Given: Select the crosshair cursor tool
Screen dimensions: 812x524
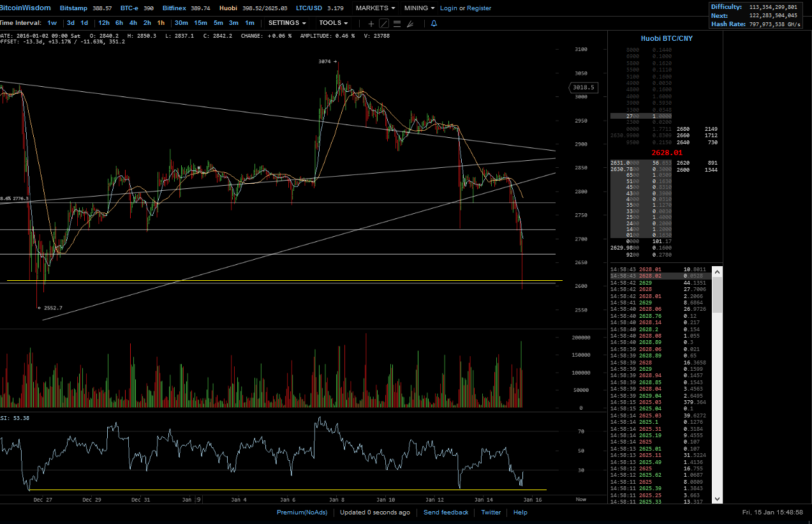Looking at the screenshot, I should [x=371, y=24].
